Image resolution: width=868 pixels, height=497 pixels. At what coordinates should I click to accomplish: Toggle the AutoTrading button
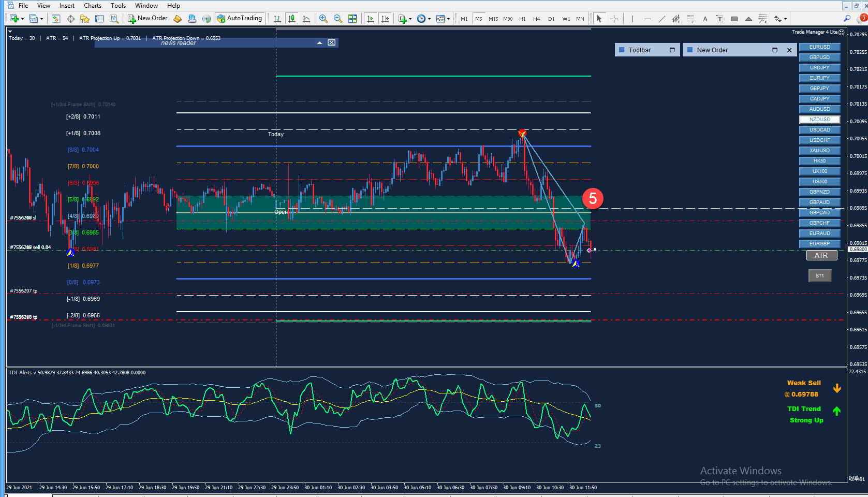pos(239,18)
